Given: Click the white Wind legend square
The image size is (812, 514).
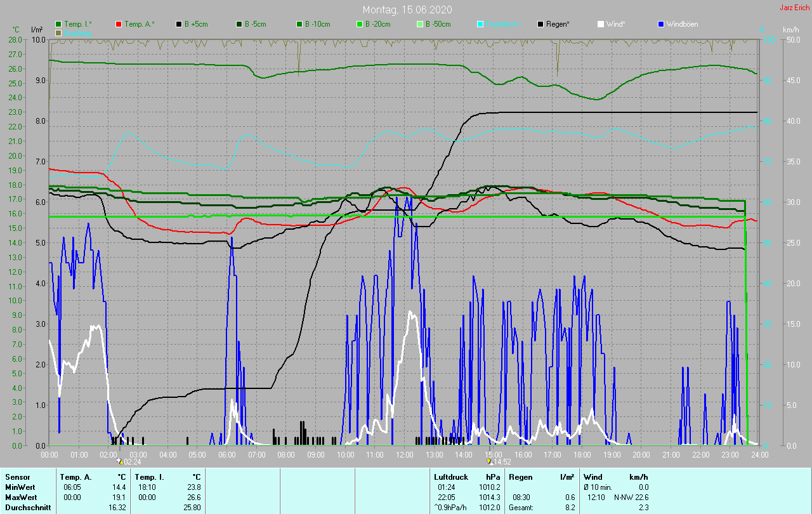Looking at the screenshot, I should 601,24.
